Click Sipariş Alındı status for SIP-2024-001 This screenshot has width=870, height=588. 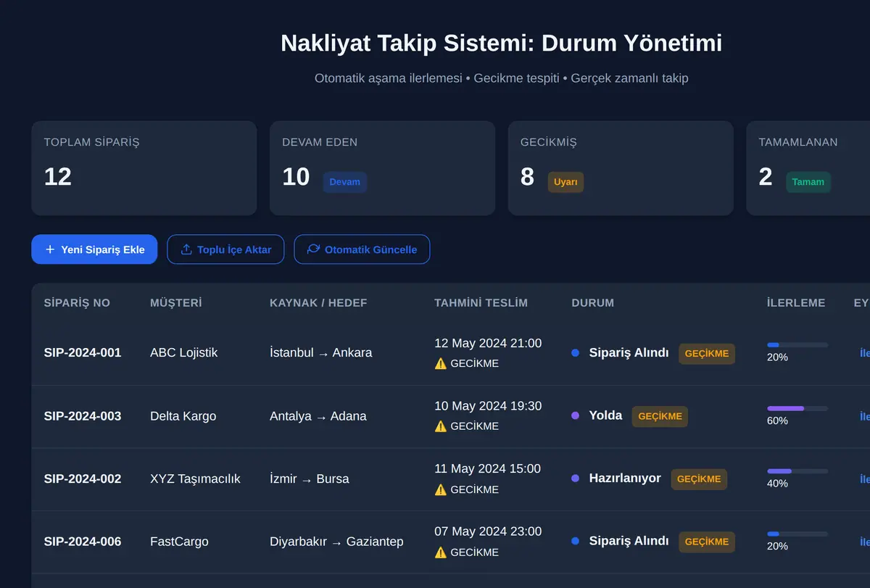point(629,353)
